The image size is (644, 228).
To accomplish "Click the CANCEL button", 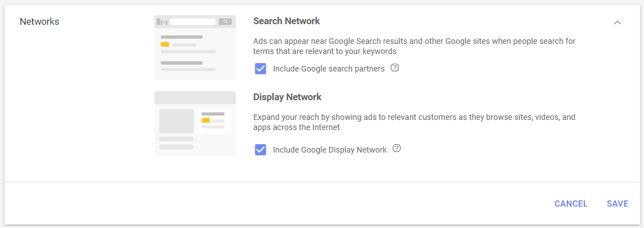I will tap(571, 204).
